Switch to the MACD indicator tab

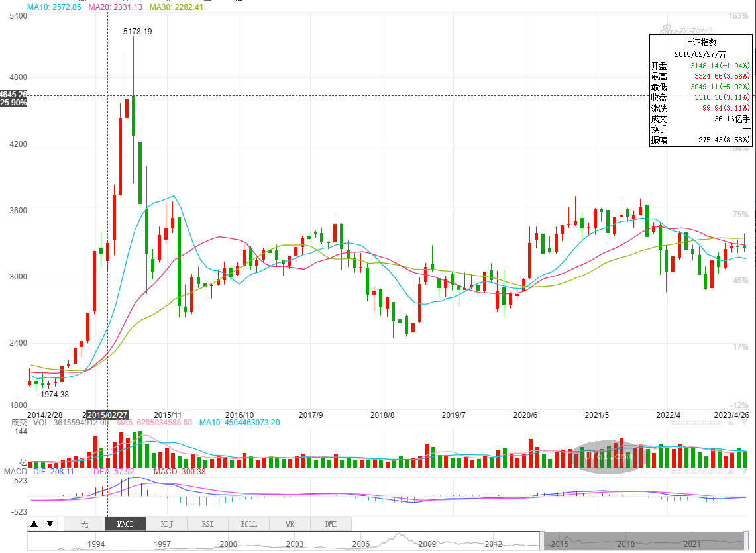[x=125, y=524]
